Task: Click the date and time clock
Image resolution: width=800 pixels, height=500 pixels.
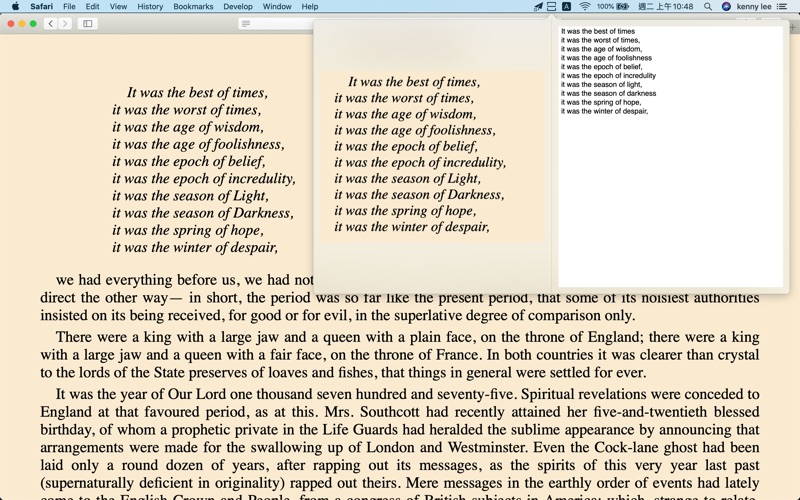Action: click(665, 7)
